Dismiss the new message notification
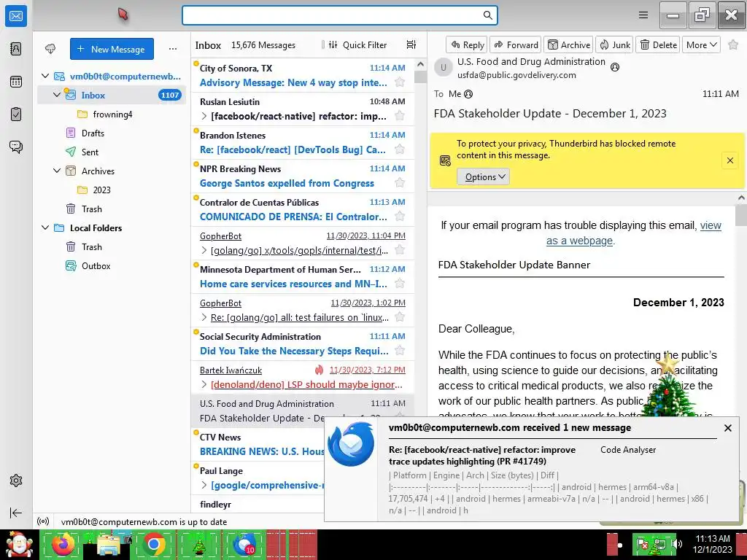Image resolution: width=747 pixels, height=560 pixels. click(x=727, y=427)
